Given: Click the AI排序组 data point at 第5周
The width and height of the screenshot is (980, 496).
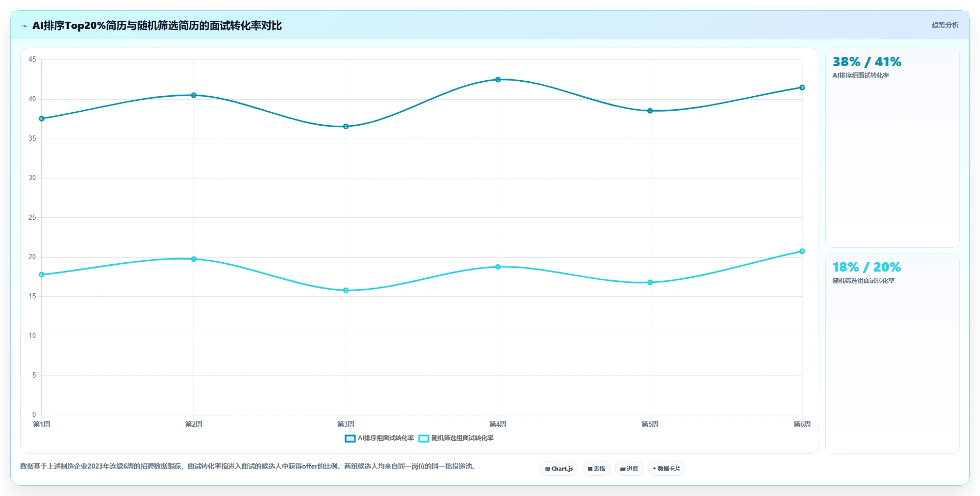Looking at the screenshot, I should [x=650, y=111].
